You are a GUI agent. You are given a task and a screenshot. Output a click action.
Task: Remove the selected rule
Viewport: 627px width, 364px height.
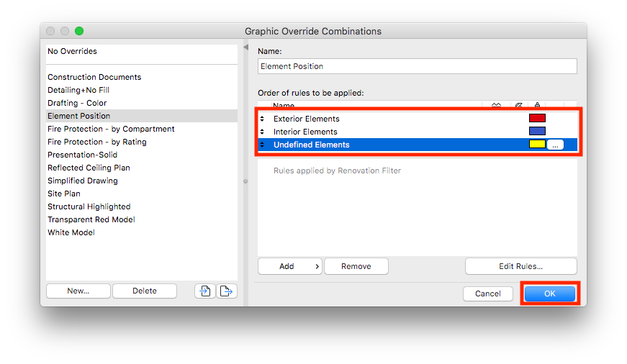click(356, 266)
